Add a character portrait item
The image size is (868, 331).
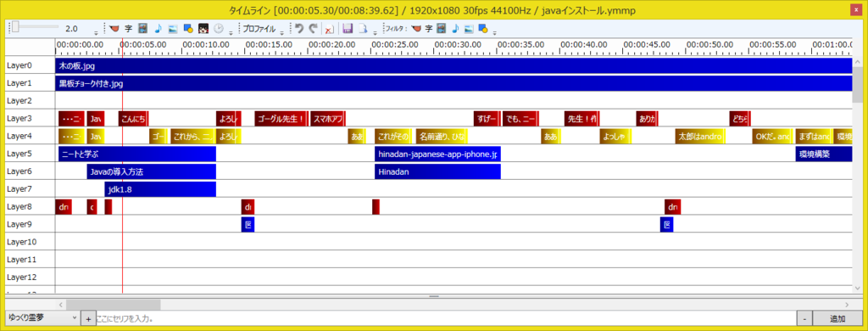click(x=203, y=28)
